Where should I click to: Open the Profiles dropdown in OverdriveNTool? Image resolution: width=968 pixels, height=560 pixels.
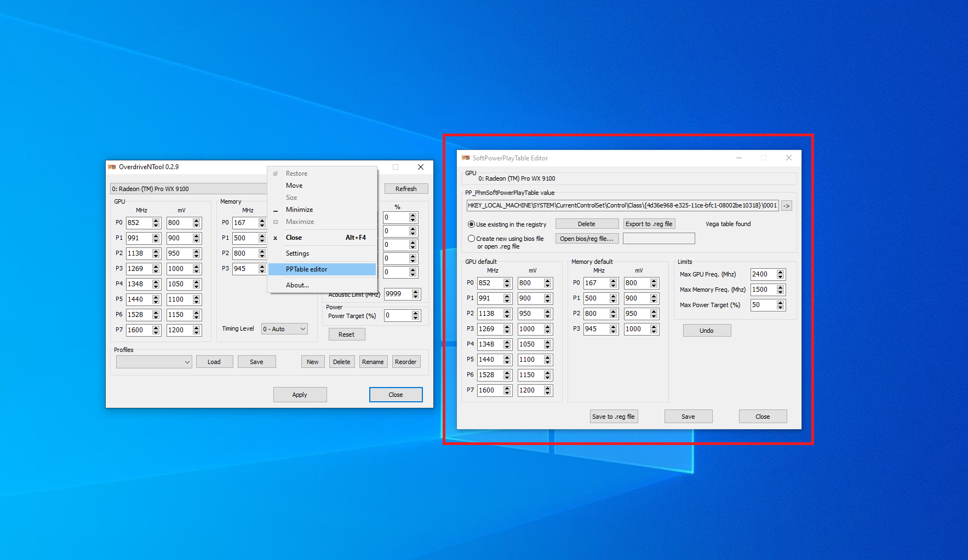click(x=154, y=362)
